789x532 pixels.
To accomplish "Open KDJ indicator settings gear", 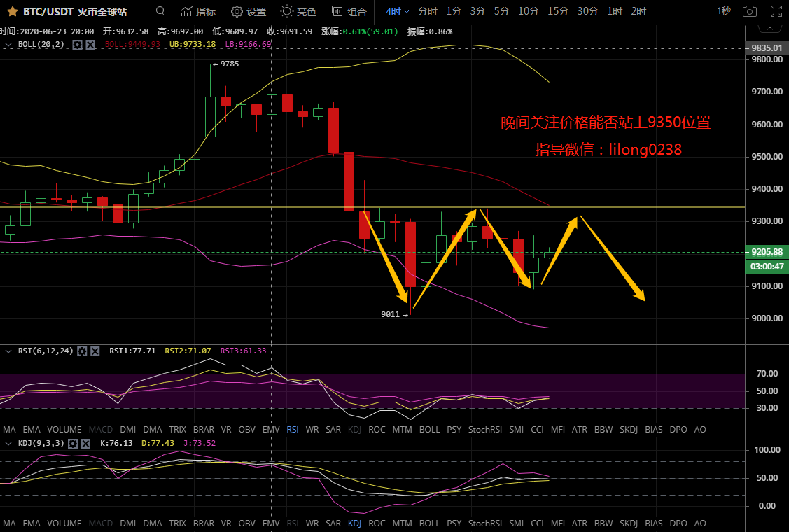I will coord(70,443).
